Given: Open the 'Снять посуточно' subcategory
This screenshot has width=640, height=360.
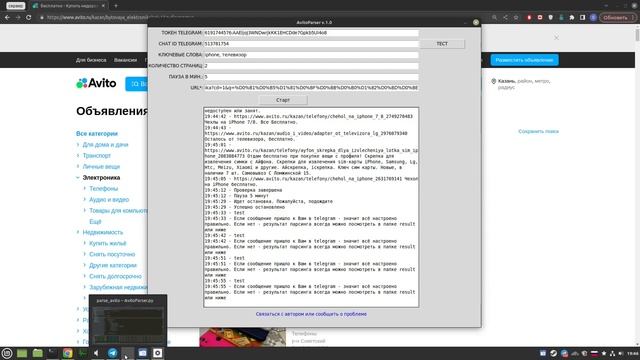Looking at the screenshot, I should pyautogui.click(x=112, y=254).
